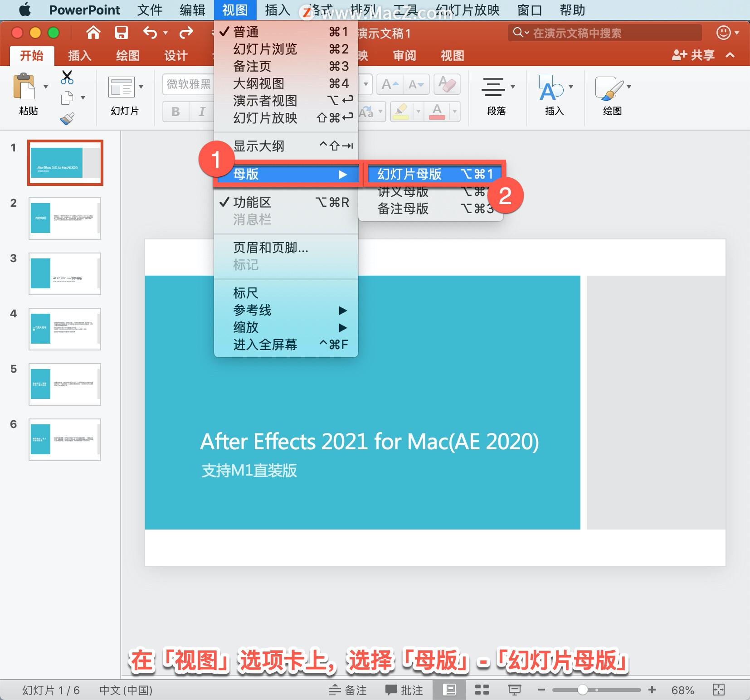750x700 pixels.
Task: Open the File menu
Action: (x=150, y=10)
